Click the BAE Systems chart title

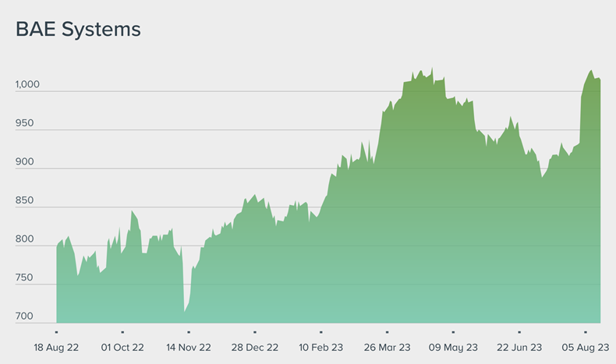(x=78, y=30)
